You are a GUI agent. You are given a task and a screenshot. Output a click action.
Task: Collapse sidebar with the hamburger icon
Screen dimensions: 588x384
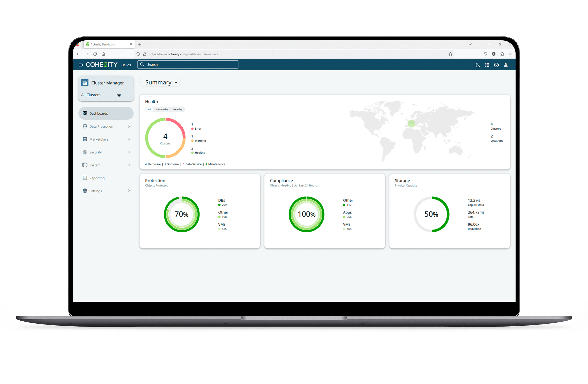click(x=81, y=65)
